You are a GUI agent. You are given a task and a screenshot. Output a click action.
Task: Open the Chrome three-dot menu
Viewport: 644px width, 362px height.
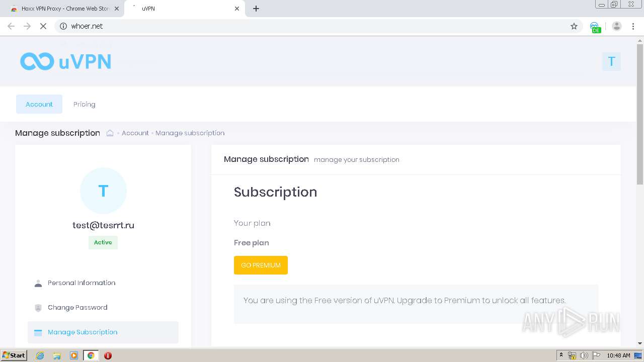633,26
